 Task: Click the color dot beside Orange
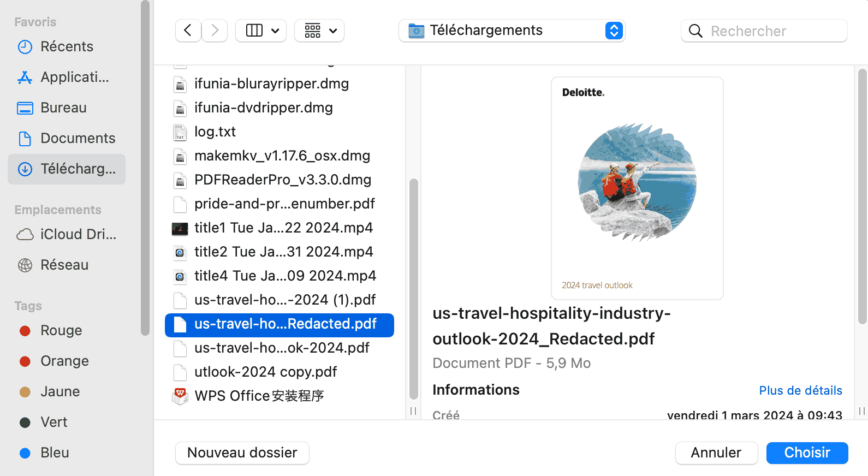(25, 361)
